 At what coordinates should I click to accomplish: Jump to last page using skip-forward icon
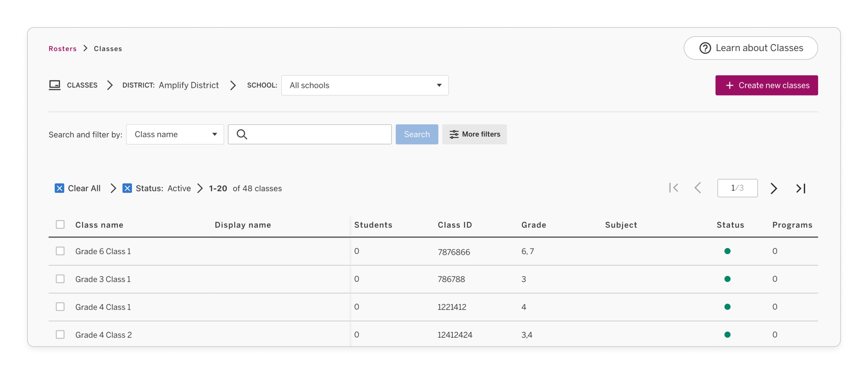pos(801,188)
